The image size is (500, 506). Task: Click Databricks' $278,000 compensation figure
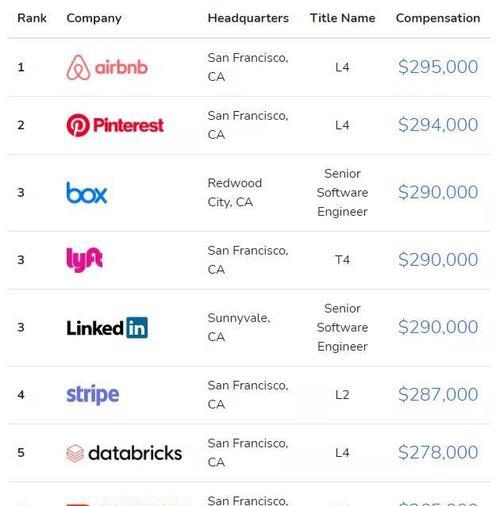point(438,453)
